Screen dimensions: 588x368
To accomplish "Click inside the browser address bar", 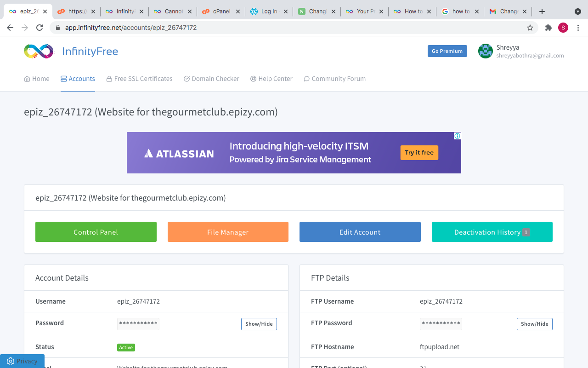I will 184,28.
